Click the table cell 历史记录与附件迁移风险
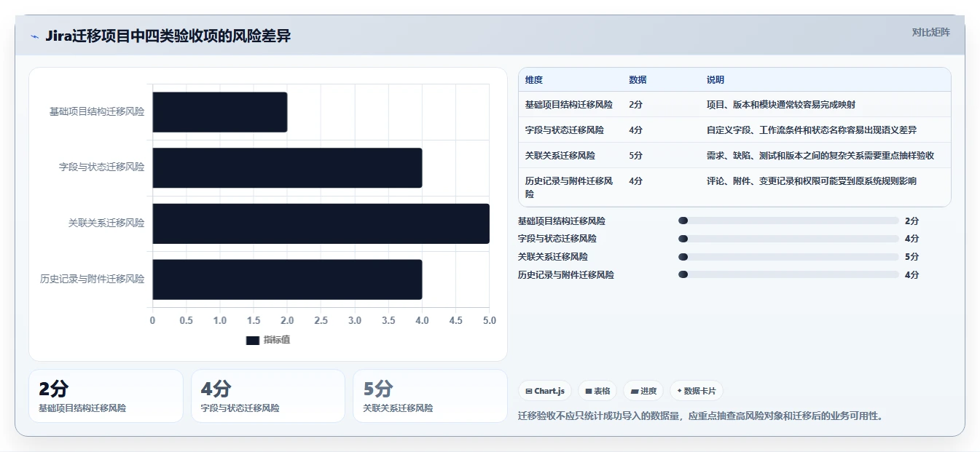This screenshot has height=452, width=980. [570, 188]
